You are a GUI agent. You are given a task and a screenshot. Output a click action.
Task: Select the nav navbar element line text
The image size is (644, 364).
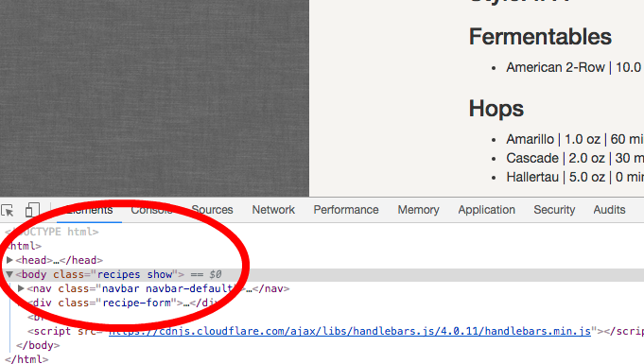pos(158,288)
